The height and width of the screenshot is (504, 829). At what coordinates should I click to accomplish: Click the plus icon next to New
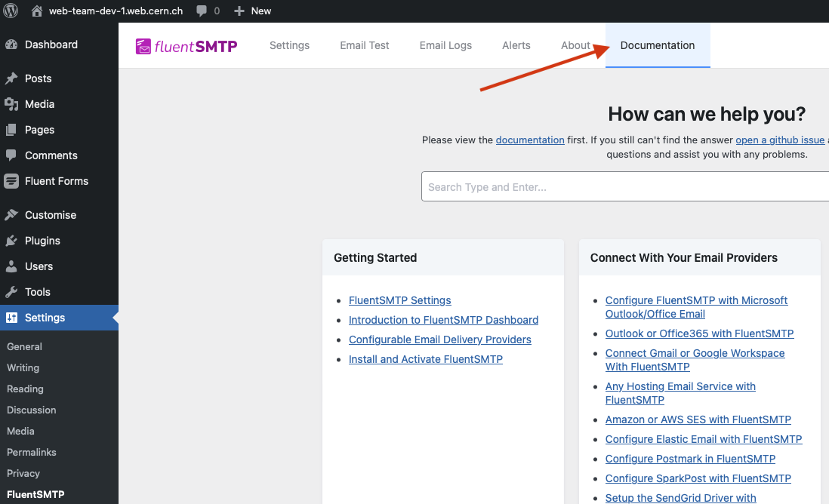coord(239,11)
